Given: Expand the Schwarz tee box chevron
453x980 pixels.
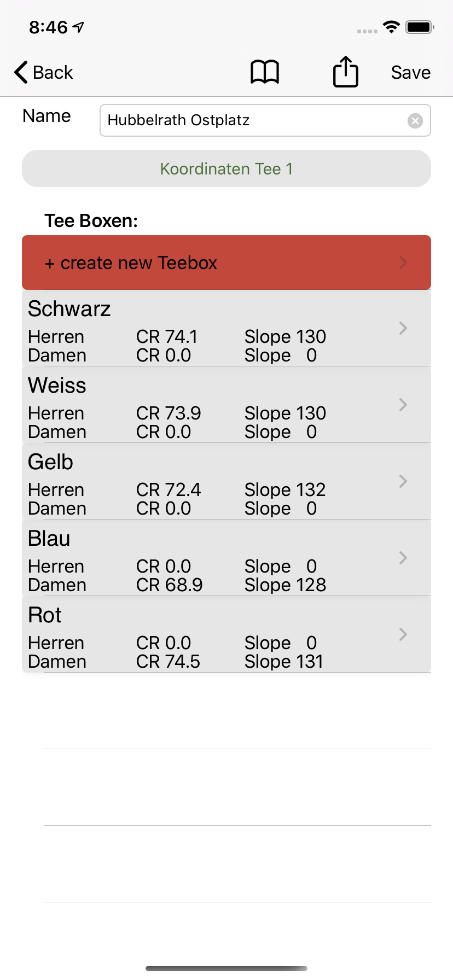Looking at the screenshot, I should pyautogui.click(x=403, y=328).
